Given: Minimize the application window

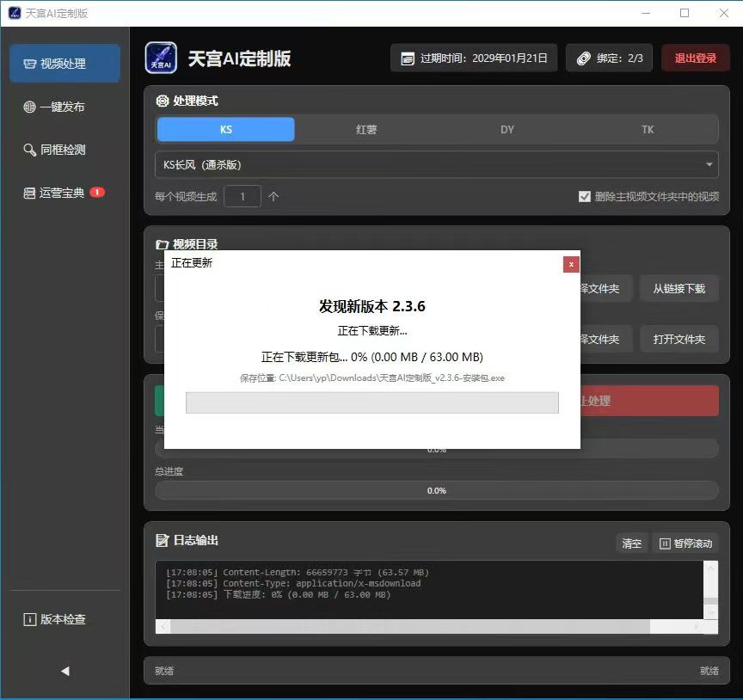Looking at the screenshot, I should tap(645, 13).
